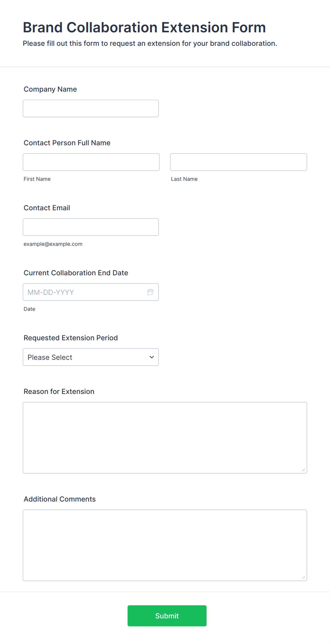Image resolution: width=330 pixels, height=644 pixels.
Task: Select the Additional Comments label
Action: [60, 499]
